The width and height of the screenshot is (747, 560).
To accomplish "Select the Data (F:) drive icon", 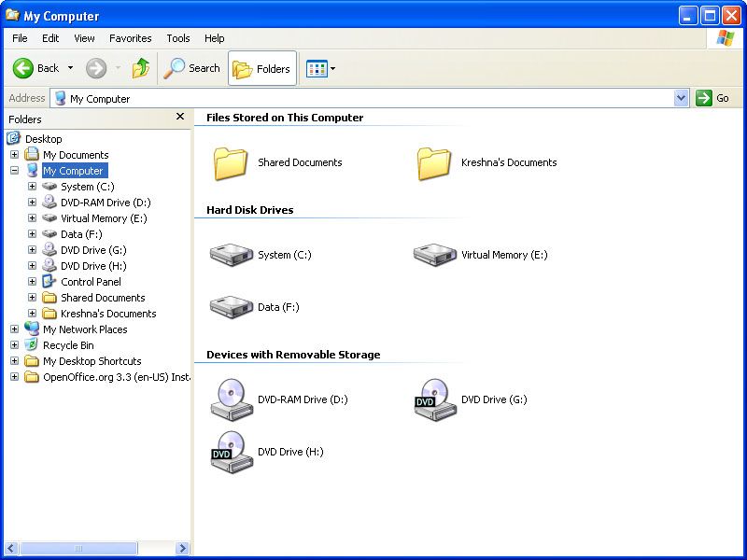I will coord(233,306).
